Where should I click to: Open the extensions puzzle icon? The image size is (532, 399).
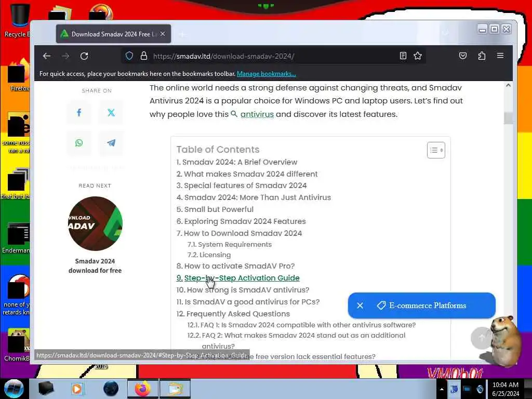pos(482,56)
